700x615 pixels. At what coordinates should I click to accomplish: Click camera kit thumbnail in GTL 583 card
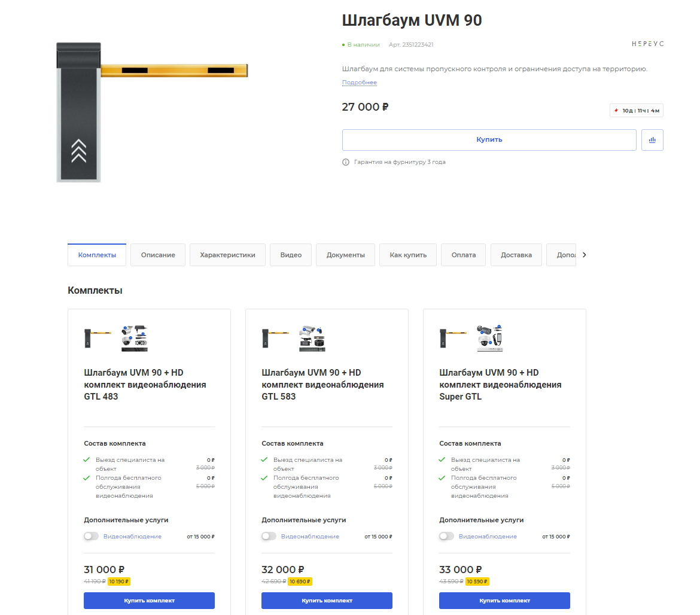click(312, 338)
